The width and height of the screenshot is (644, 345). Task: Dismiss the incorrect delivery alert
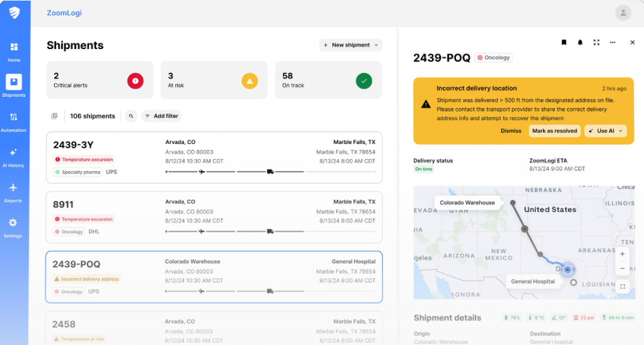coord(511,131)
